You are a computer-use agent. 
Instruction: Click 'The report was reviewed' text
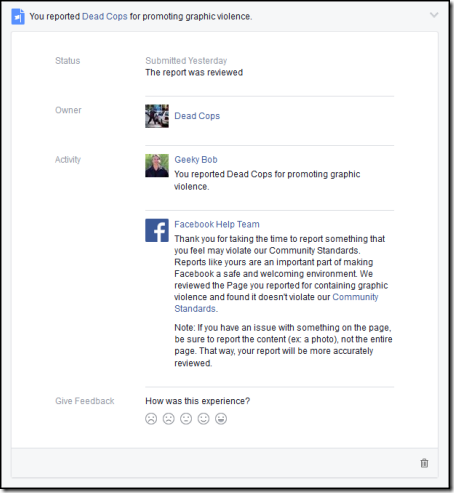coord(194,72)
